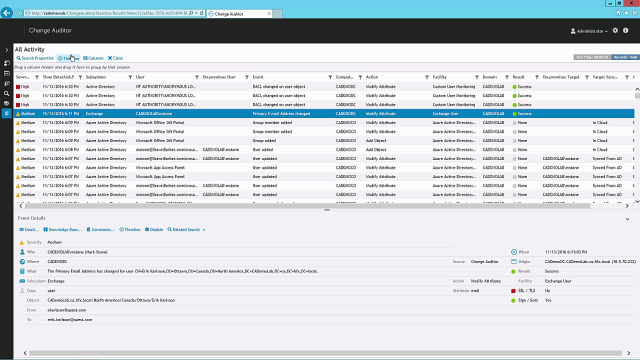The height and width of the screenshot is (360, 640).
Task: Open the User column filter
Action: click(x=197, y=77)
